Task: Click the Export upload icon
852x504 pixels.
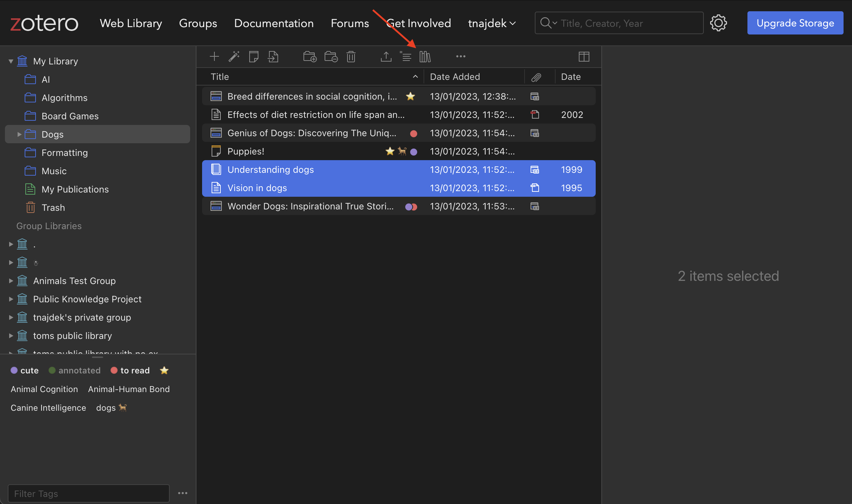Action: click(x=386, y=56)
